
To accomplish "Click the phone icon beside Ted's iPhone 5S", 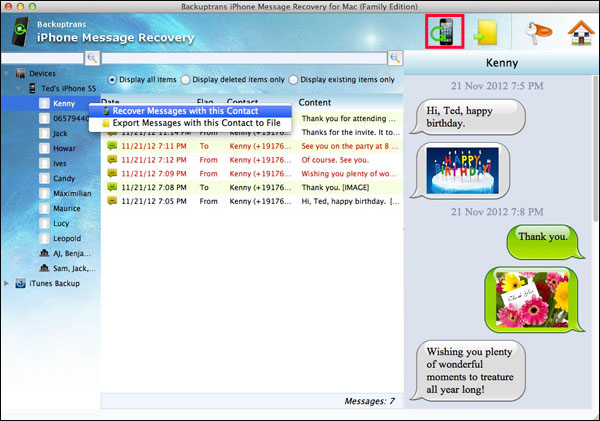I will pos(32,88).
